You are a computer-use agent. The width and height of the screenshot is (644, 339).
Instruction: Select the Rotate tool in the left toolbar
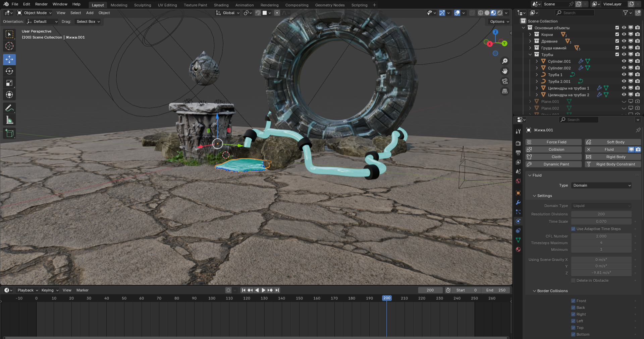click(x=9, y=71)
